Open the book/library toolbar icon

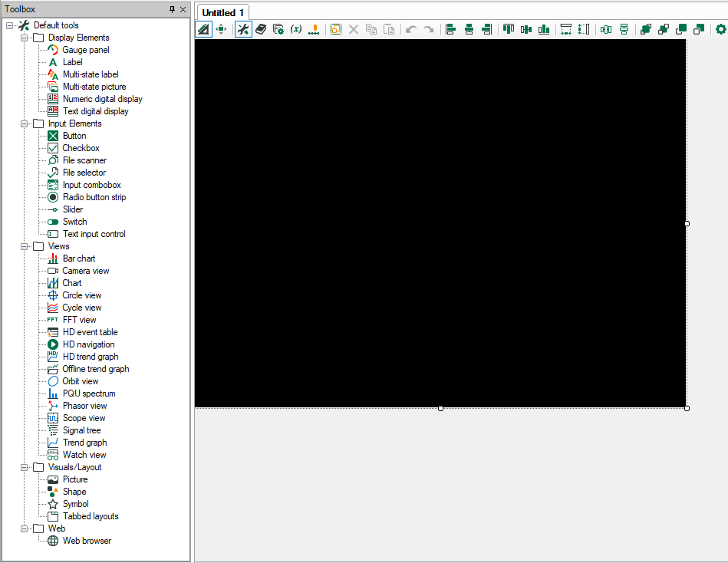pos(261,29)
